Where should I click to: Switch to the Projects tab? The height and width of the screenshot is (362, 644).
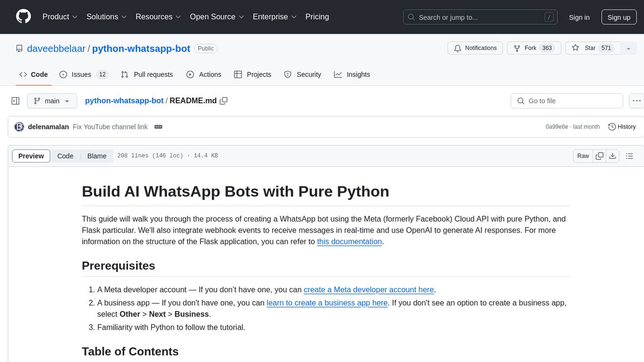point(252,74)
